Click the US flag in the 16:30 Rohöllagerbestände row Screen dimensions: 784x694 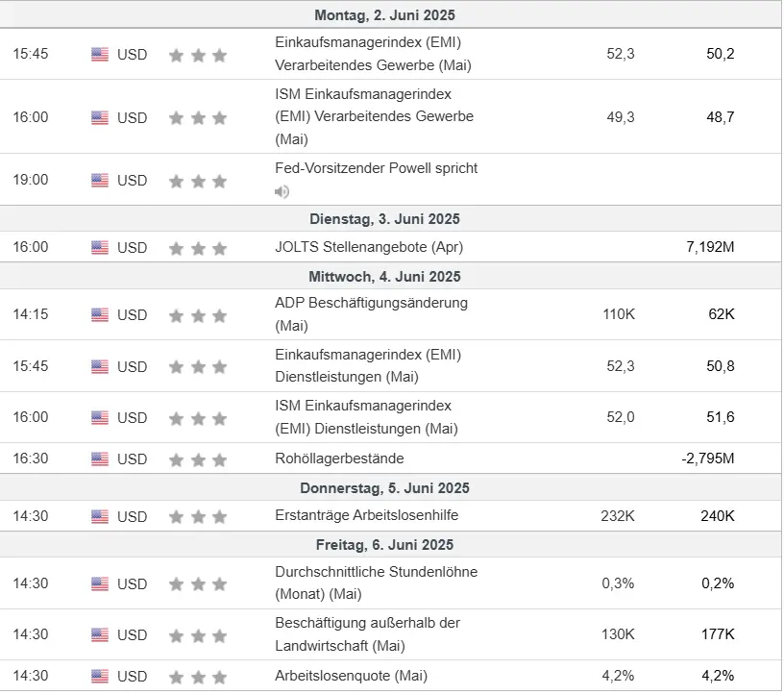click(x=100, y=459)
